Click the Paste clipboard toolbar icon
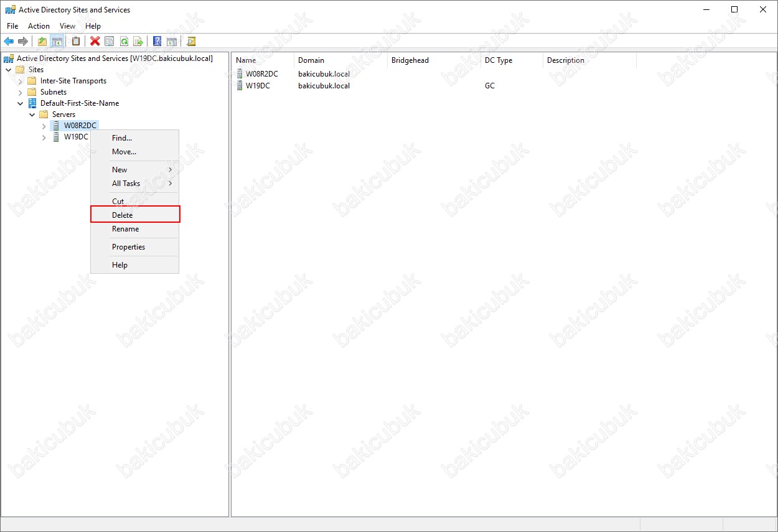 [76, 42]
